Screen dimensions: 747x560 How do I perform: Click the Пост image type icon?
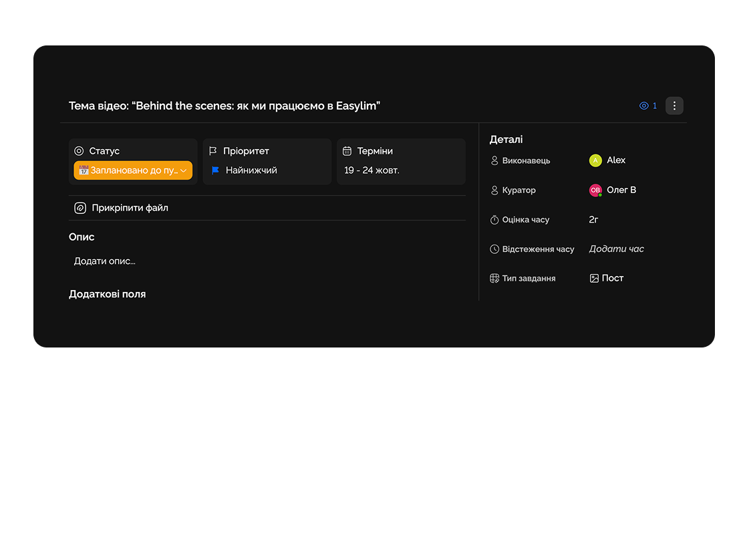(x=594, y=278)
